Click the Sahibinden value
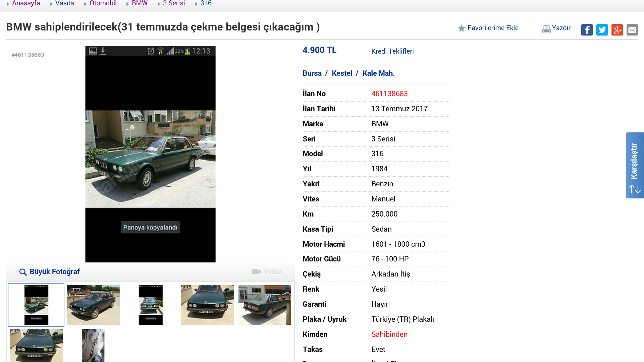 point(389,335)
